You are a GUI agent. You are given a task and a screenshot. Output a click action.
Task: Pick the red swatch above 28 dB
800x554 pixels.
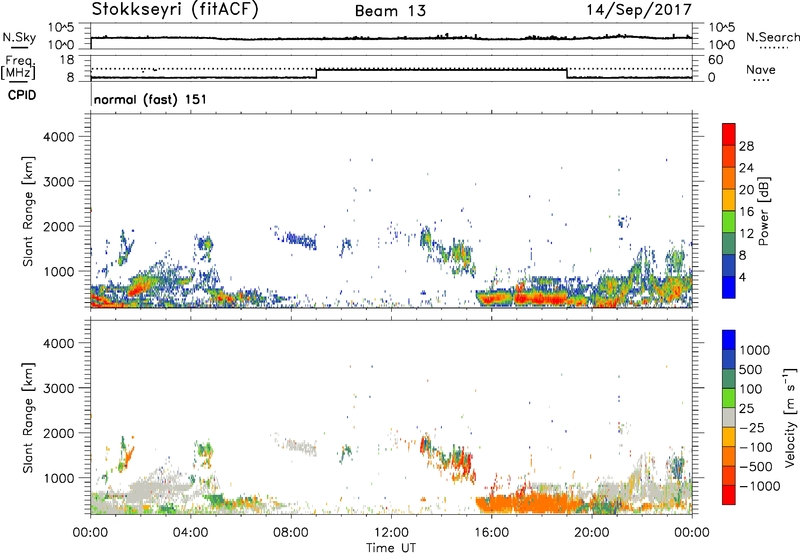click(729, 134)
